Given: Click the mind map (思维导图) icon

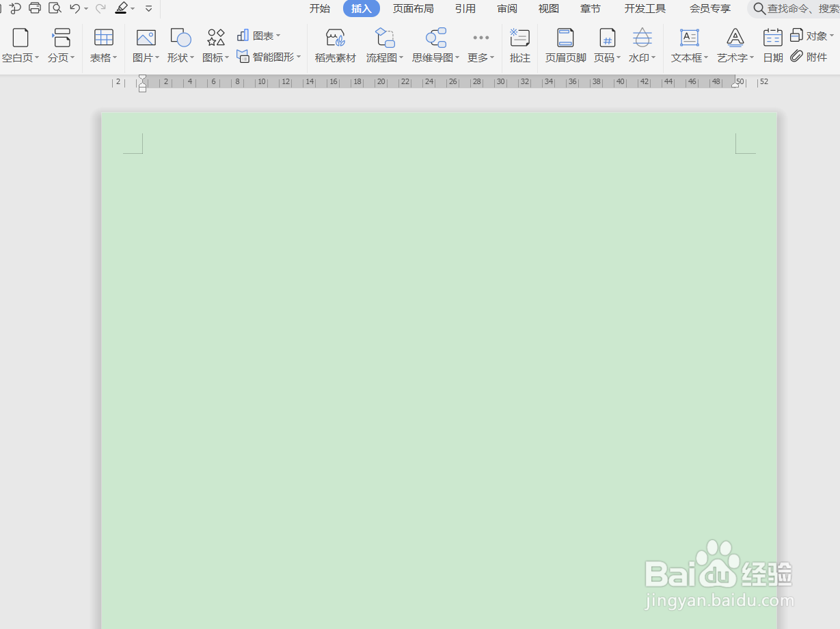Looking at the screenshot, I should [436, 38].
